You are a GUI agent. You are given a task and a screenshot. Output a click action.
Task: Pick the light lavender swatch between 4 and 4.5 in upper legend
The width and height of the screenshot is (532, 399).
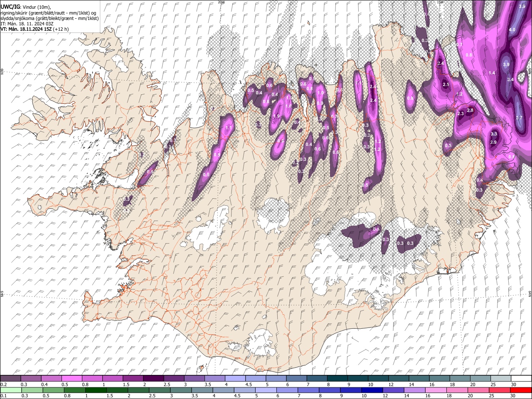235,379
